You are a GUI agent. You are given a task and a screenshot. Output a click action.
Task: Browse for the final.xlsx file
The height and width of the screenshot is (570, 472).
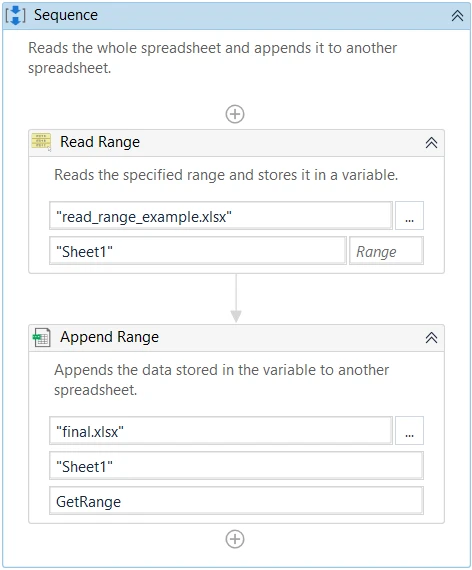[409, 430]
